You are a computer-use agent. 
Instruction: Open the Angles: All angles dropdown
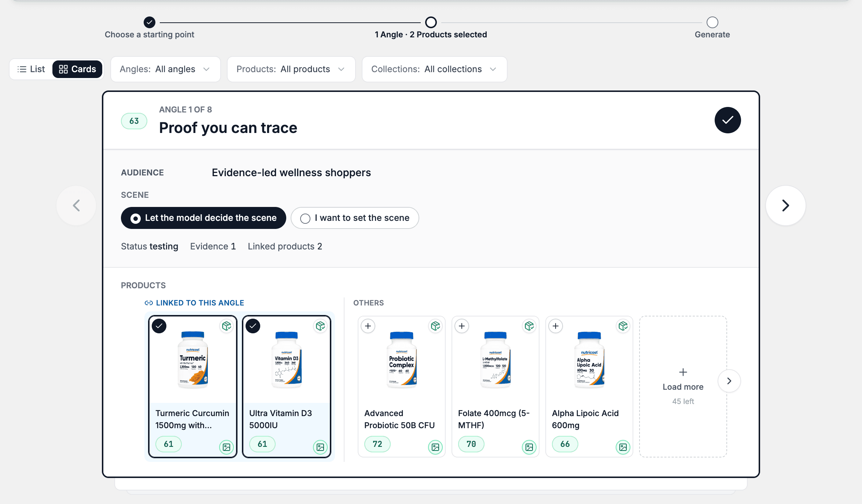(x=165, y=69)
